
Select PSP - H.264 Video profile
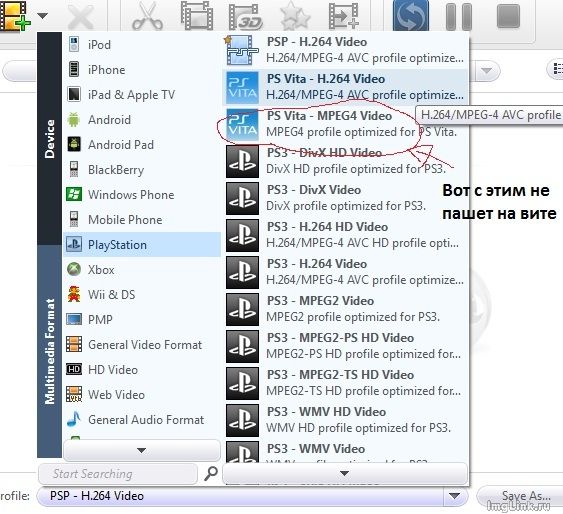(x=345, y=50)
